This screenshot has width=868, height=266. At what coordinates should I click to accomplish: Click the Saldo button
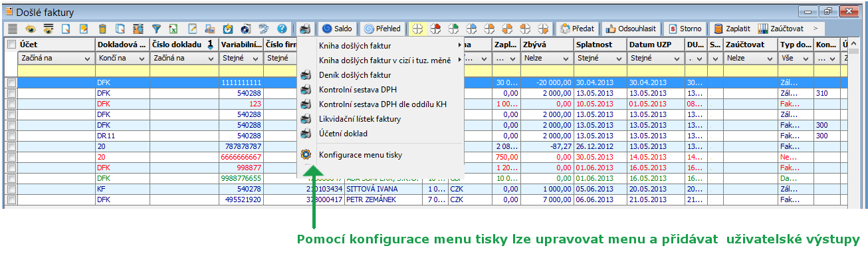click(x=337, y=29)
